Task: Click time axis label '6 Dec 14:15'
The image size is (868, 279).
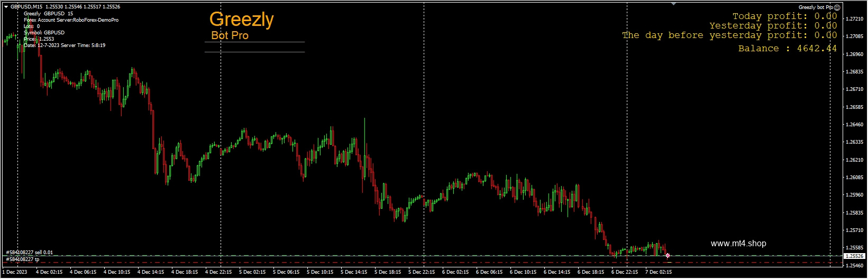Action: click(557, 272)
